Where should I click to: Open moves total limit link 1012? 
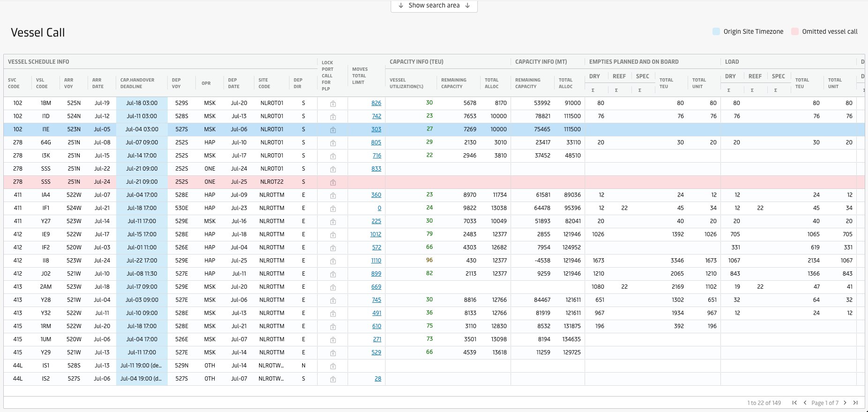tap(375, 234)
